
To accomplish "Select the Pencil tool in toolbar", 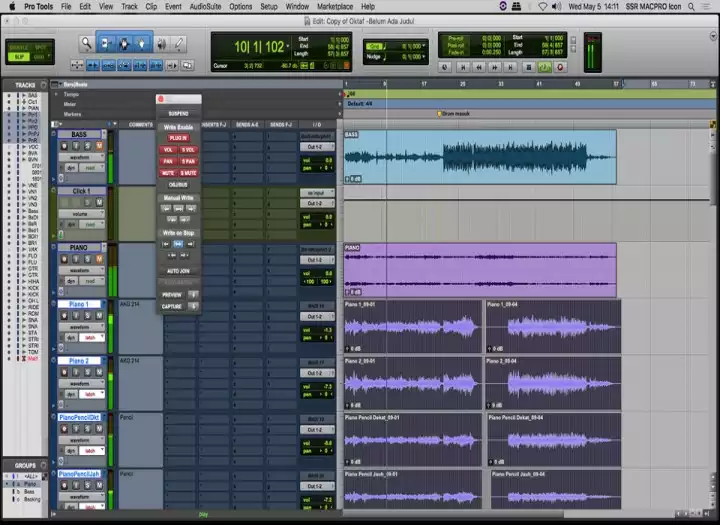I will 180,44.
